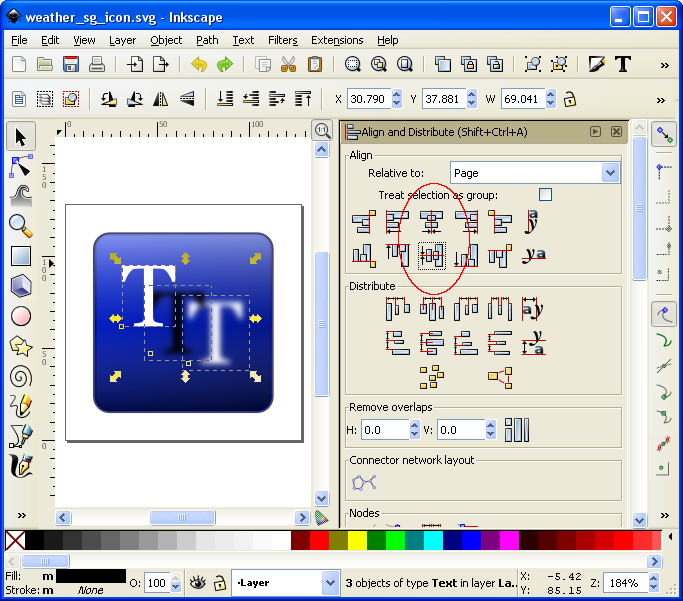This screenshot has width=683, height=601.
Task: Toggle the width height lock icon
Action: (570, 99)
